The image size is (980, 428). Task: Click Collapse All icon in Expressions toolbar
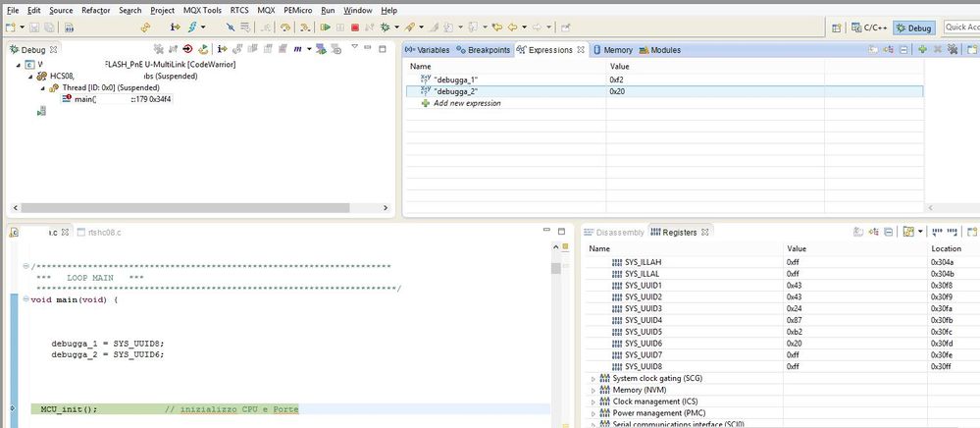(x=903, y=49)
